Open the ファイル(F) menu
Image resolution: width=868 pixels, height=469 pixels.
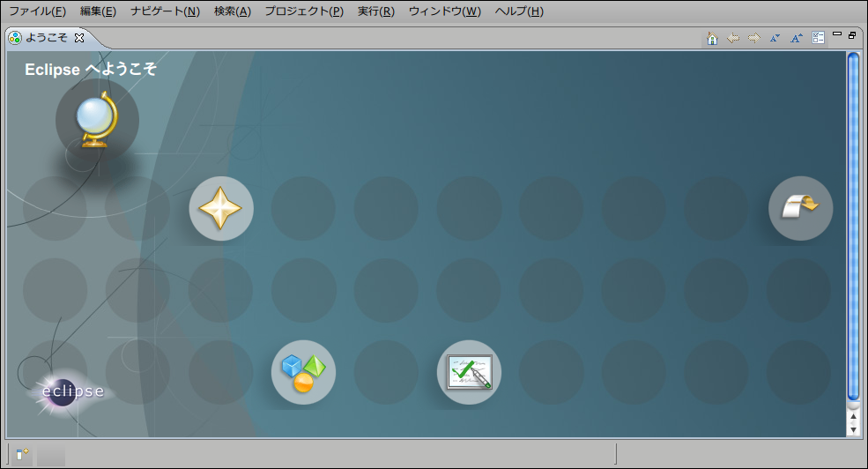coord(38,11)
